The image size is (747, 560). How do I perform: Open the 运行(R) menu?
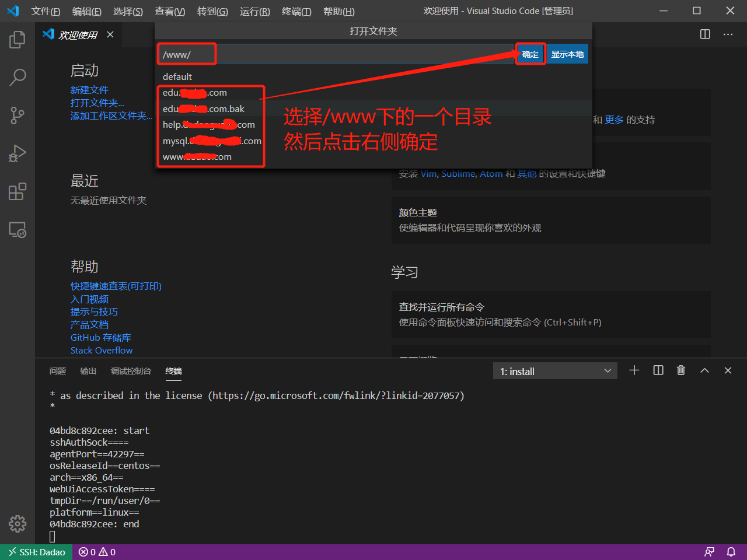point(255,12)
